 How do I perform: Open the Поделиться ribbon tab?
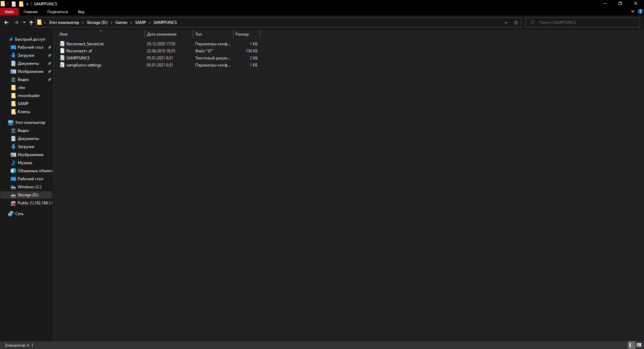58,12
